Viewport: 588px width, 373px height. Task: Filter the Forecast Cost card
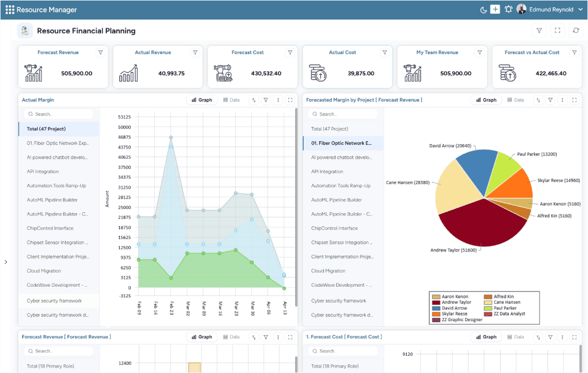click(290, 52)
